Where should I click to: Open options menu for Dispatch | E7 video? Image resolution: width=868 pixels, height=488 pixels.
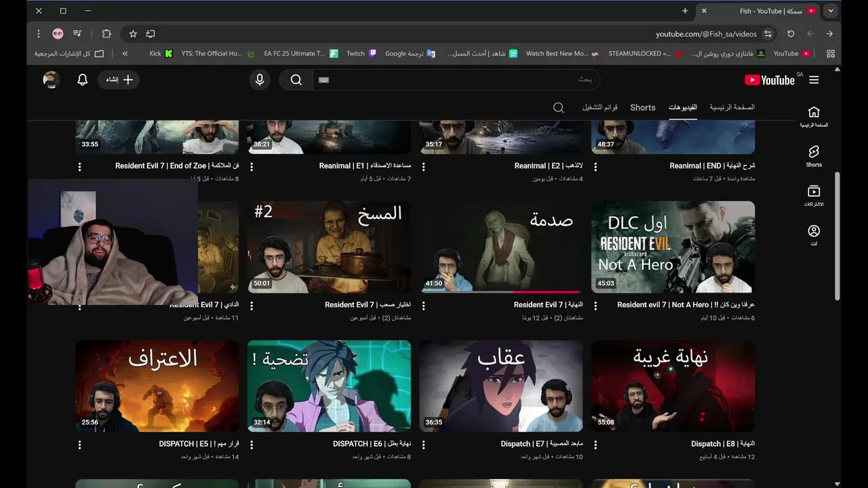(424, 445)
